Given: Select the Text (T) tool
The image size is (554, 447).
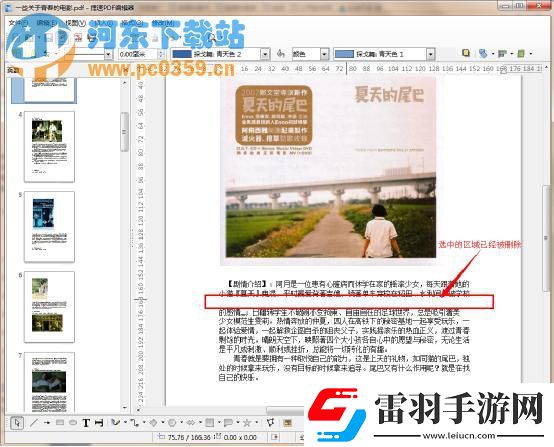Looking at the screenshot, I should coord(86,423).
